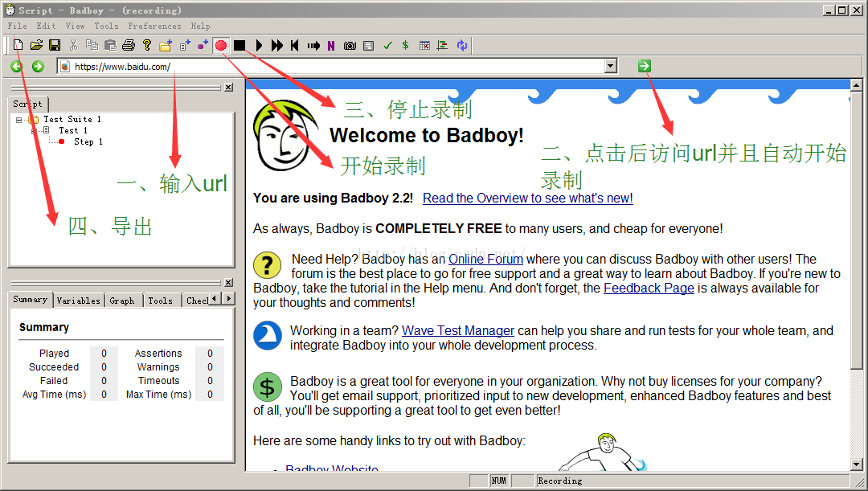Viewport: 868px width, 491px height.
Task: Add a new step to script
Action: click(x=203, y=45)
